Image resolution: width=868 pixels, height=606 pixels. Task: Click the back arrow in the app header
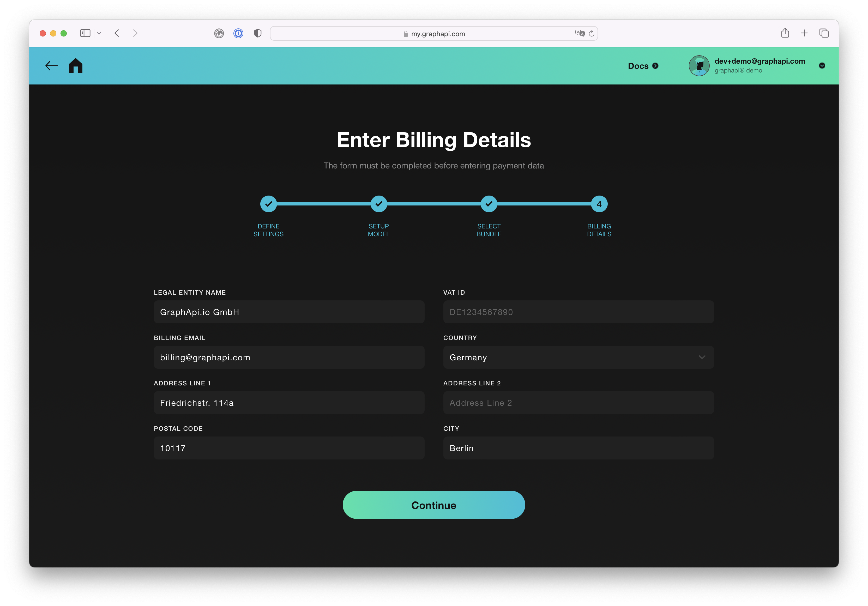(51, 66)
